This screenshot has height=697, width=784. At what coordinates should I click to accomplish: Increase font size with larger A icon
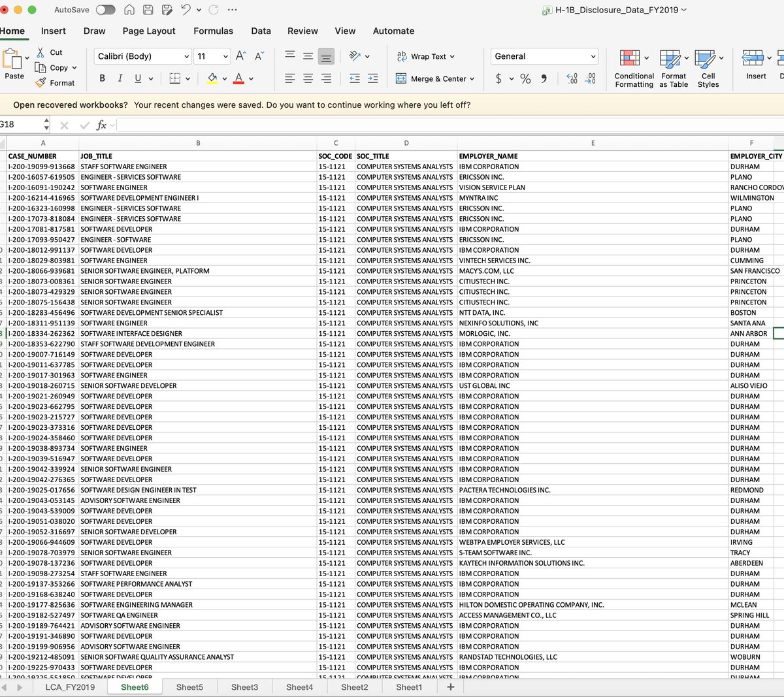coord(240,56)
